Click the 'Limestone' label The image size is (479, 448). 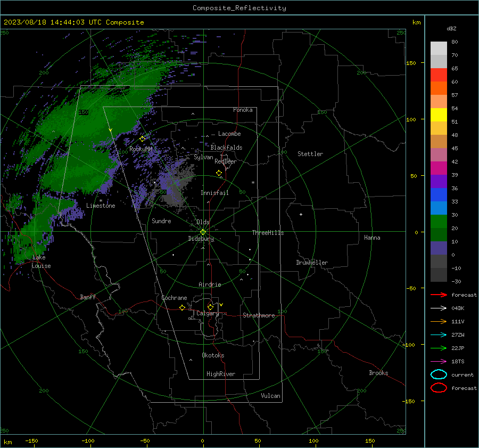101,206
